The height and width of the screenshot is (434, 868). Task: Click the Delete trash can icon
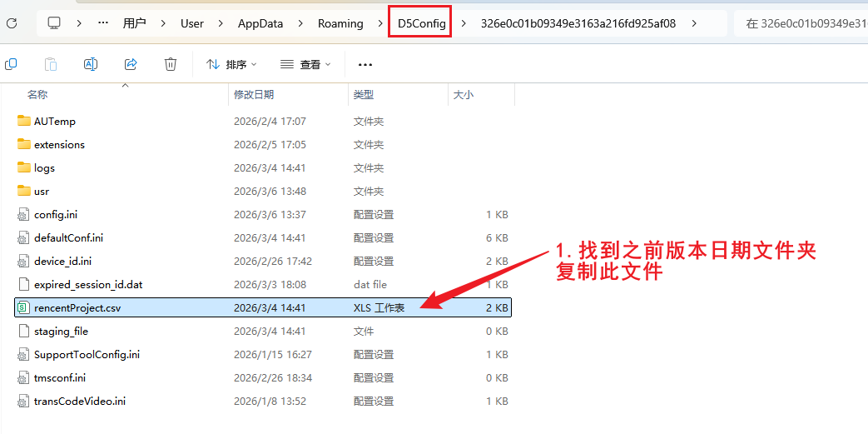pyautogui.click(x=171, y=64)
